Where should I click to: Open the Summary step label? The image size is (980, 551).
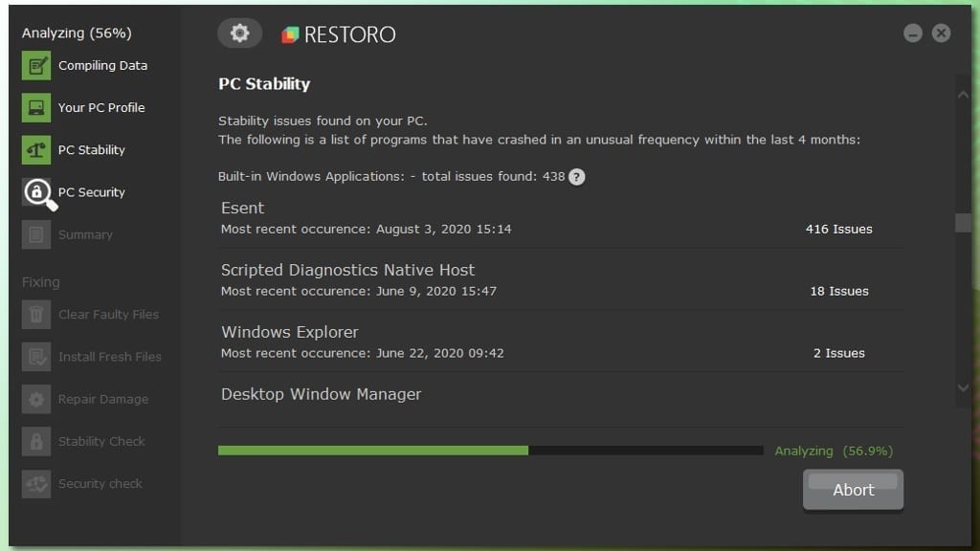click(85, 235)
